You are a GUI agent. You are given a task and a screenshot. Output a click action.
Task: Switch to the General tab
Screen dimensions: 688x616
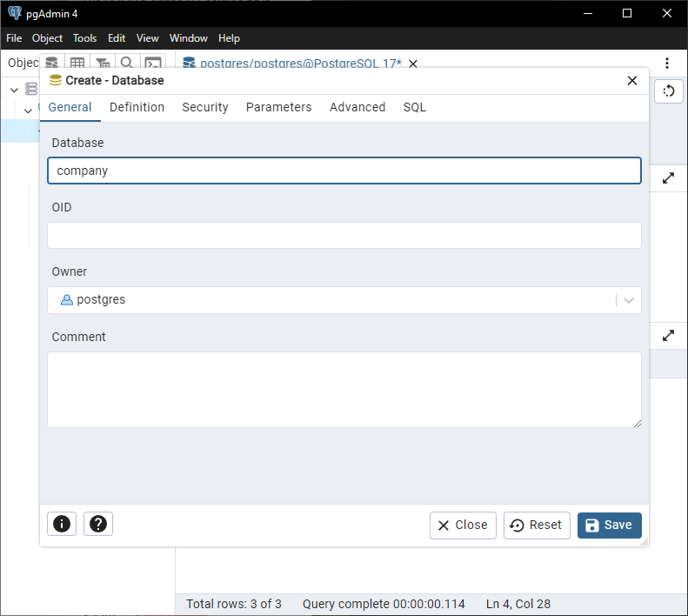(x=70, y=107)
